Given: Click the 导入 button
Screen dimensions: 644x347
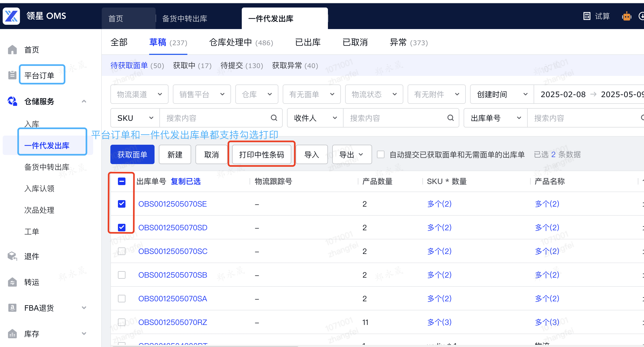Looking at the screenshot, I should click(x=312, y=154).
